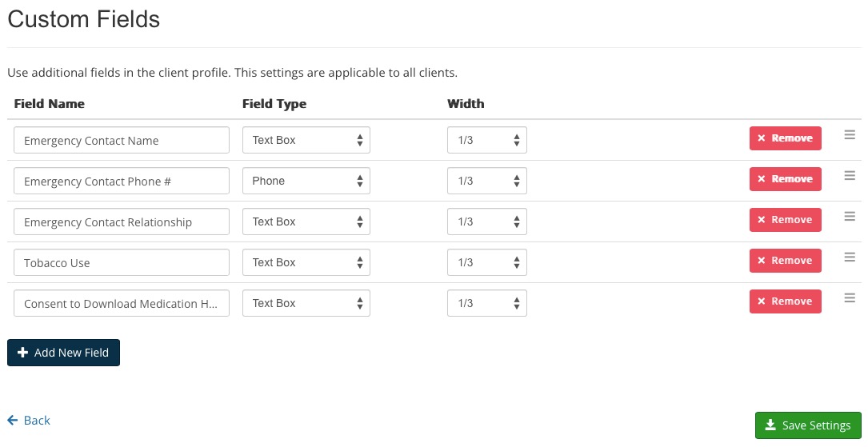Remove the Emergency Contact Name field
Viewport: 868px width, 447px height.
pos(785,138)
